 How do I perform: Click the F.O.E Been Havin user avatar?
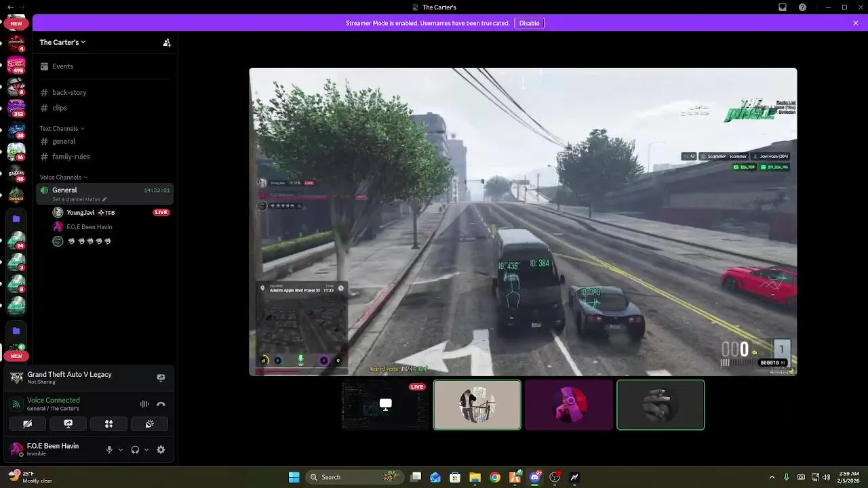tap(16, 449)
